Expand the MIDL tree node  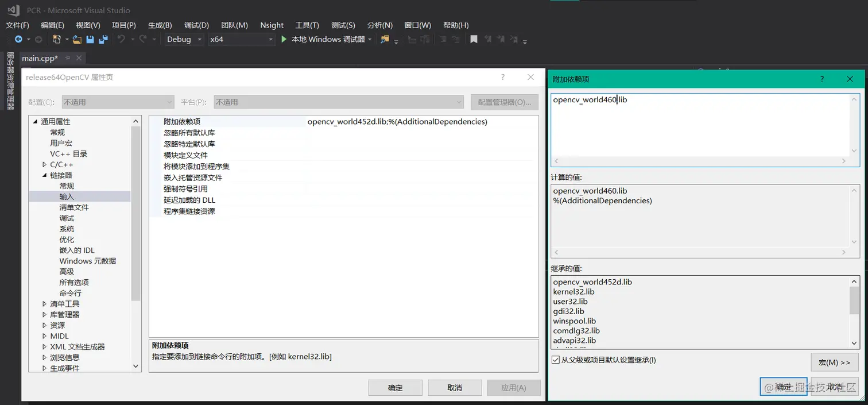(x=44, y=336)
